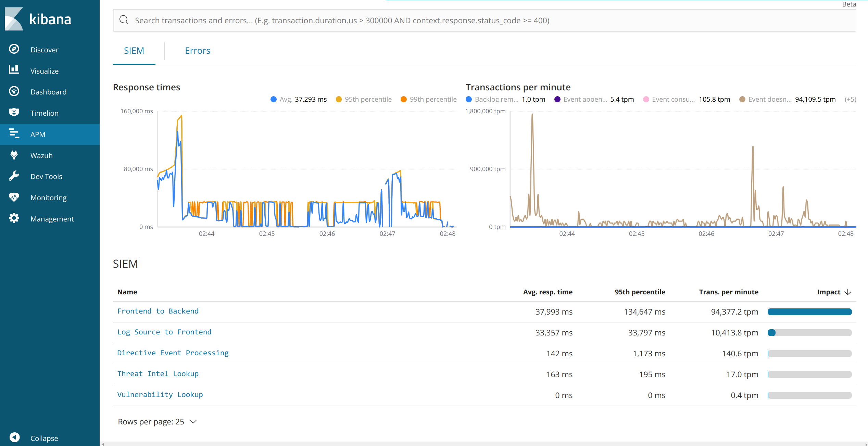The height and width of the screenshot is (446, 868).
Task: Open Wazuh via its wolf icon
Action: click(14, 155)
